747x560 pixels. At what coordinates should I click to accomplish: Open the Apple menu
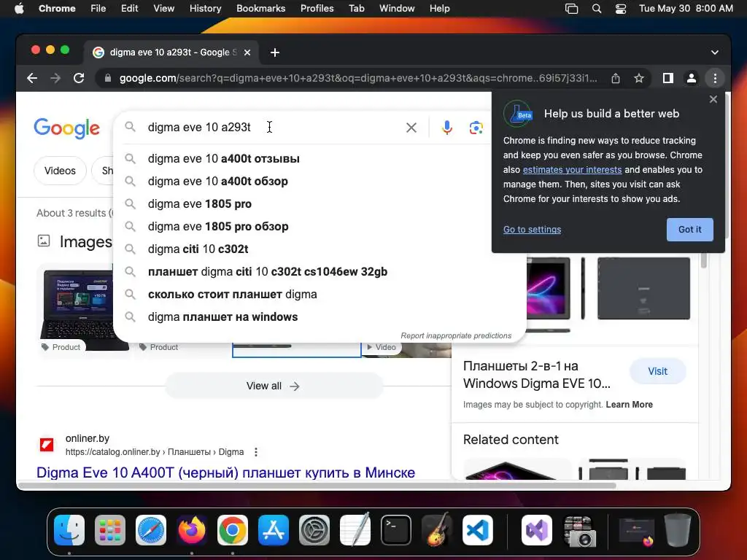pos(19,9)
